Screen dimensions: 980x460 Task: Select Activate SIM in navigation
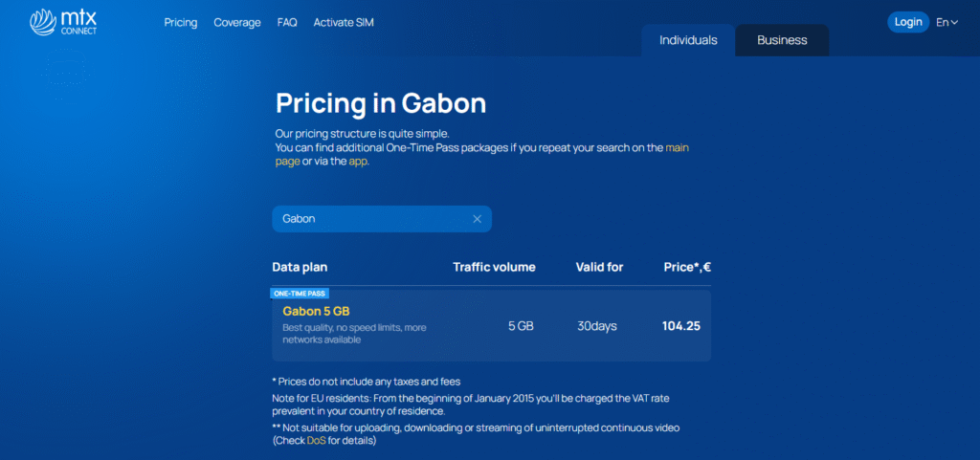click(x=344, y=23)
